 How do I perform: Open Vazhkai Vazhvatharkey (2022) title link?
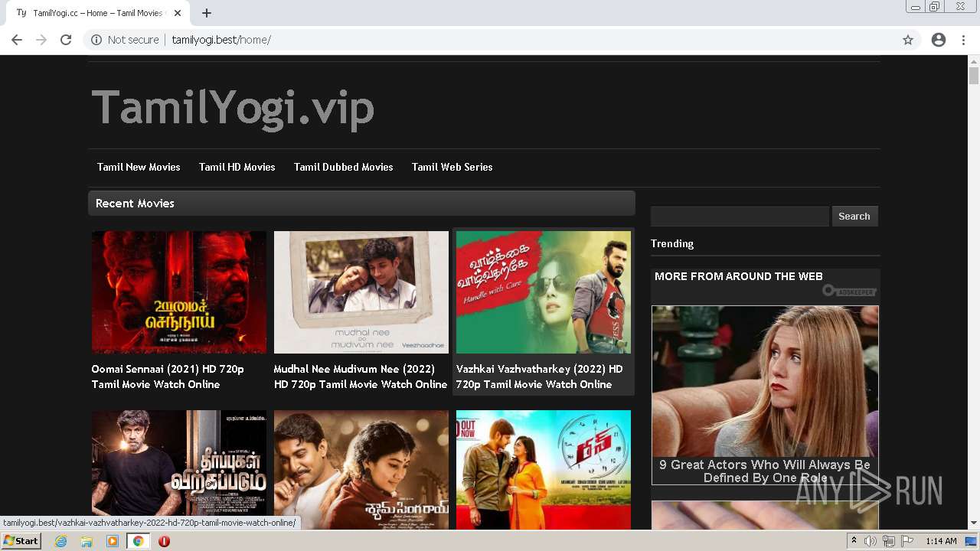point(540,377)
